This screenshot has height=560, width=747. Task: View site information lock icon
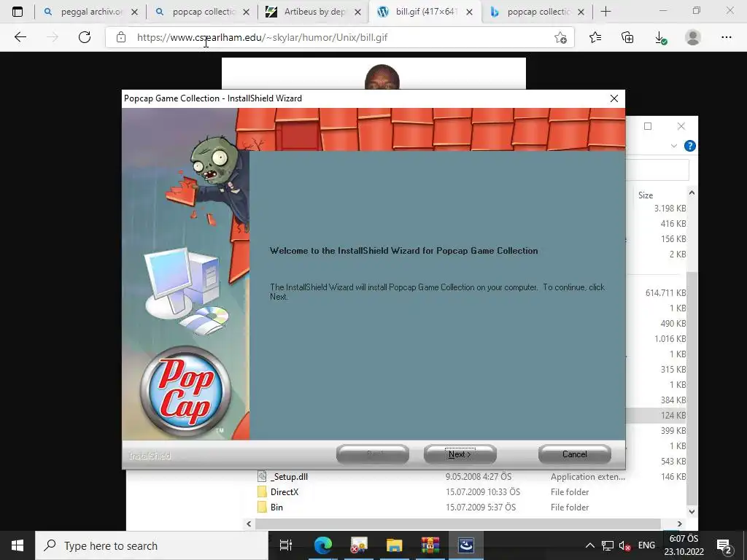pyautogui.click(x=121, y=37)
